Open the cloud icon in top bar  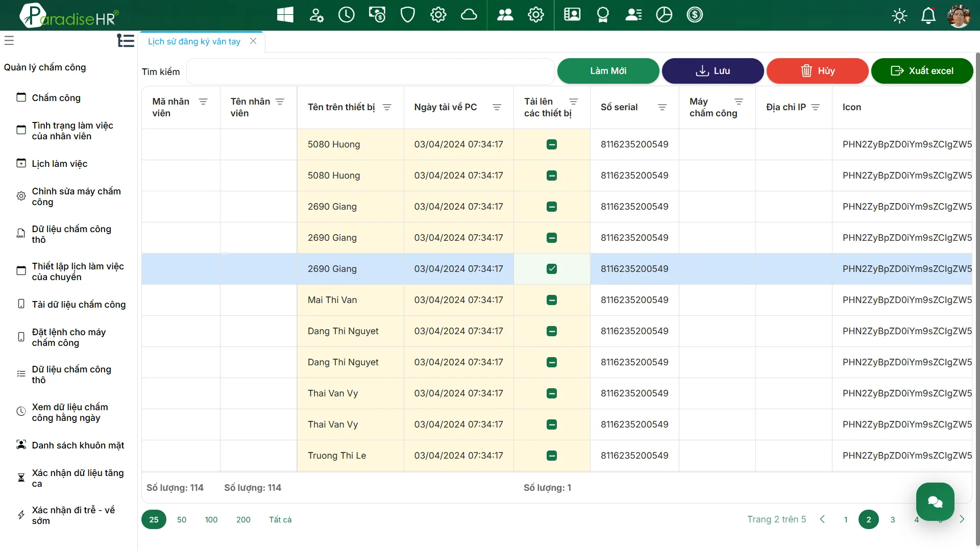click(469, 15)
